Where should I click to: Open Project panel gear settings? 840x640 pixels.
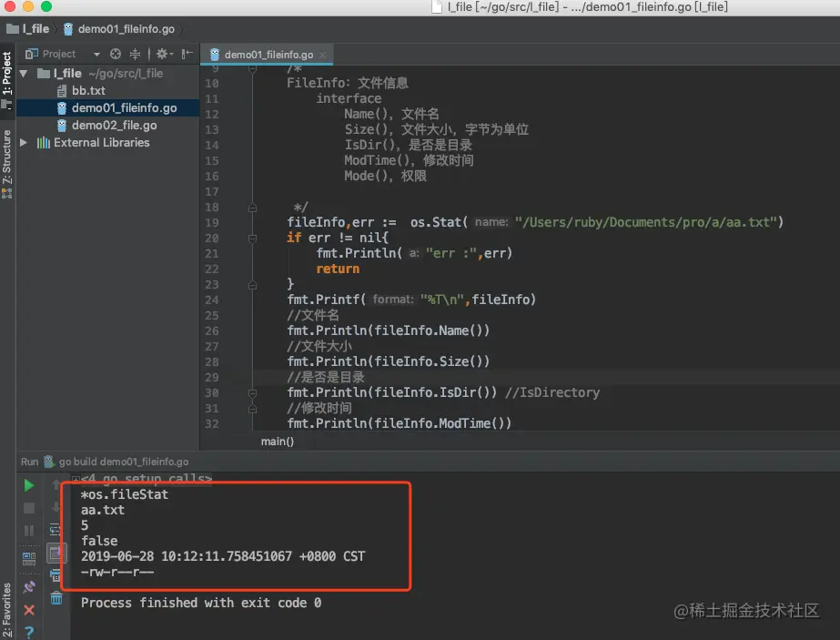(x=164, y=54)
